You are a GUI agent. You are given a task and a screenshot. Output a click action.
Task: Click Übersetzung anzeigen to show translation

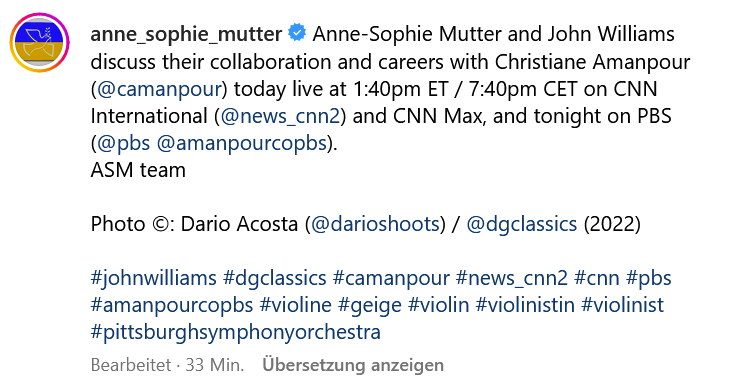353,365
